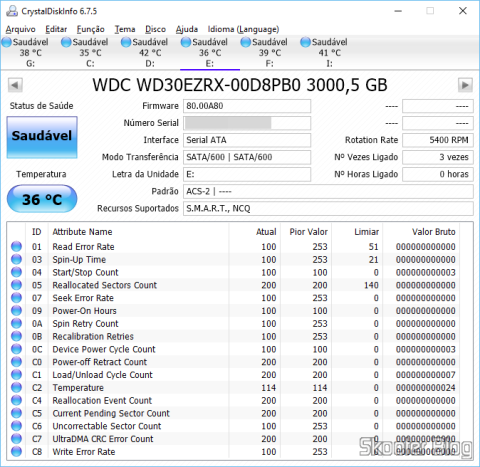Click status orb for Current Pending Sector Count
Image resolution: width=480 pixels, height=467 pixels.
point(16,413)
